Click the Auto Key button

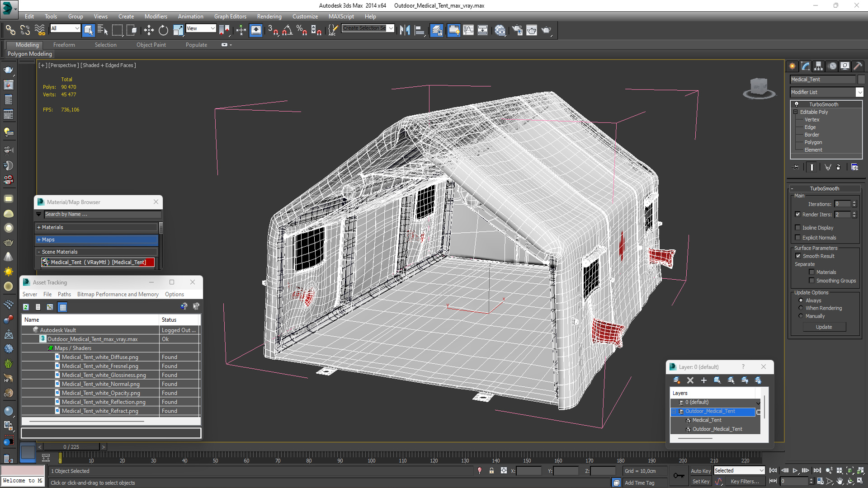click(701, 471)
